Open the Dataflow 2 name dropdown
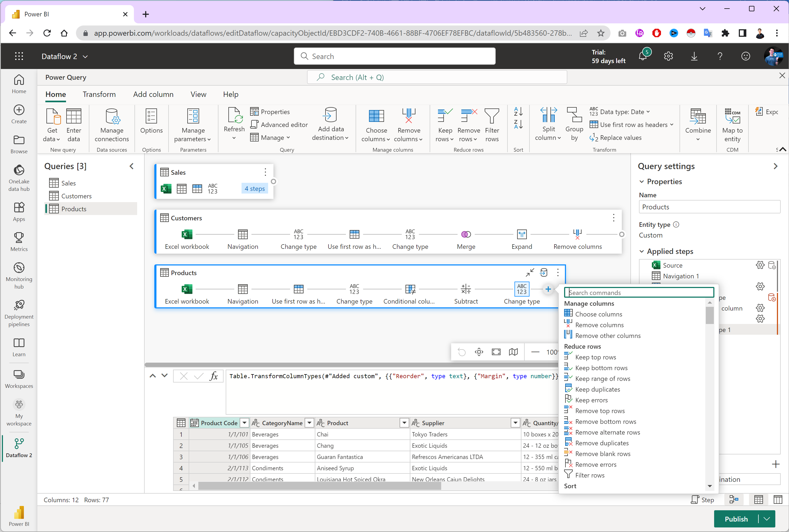 click(x=85, y=56)
